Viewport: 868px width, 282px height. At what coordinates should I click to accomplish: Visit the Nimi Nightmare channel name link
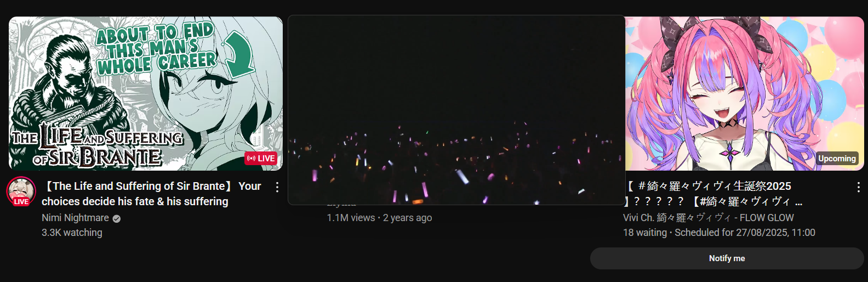pos(75,218)
